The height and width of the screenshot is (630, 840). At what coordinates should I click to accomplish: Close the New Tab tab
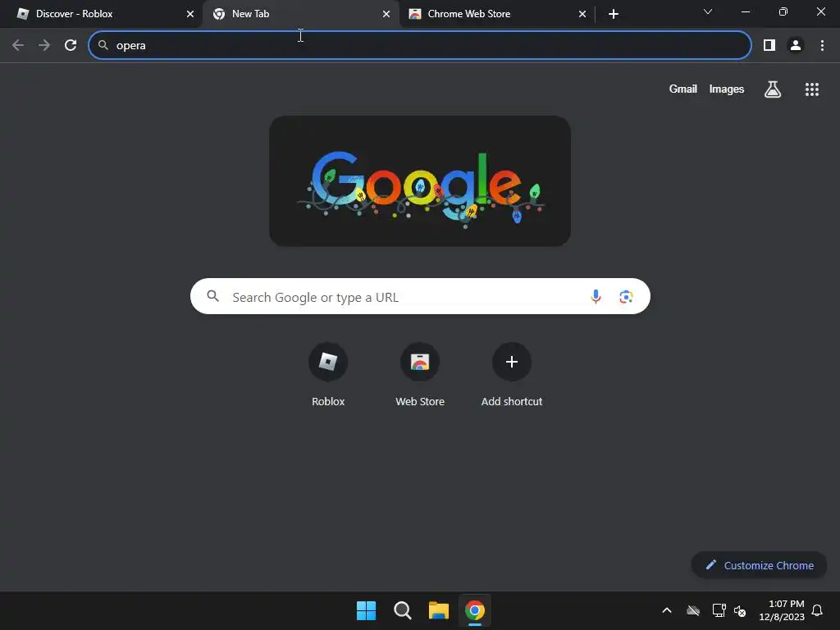click(x=386, y=14)
